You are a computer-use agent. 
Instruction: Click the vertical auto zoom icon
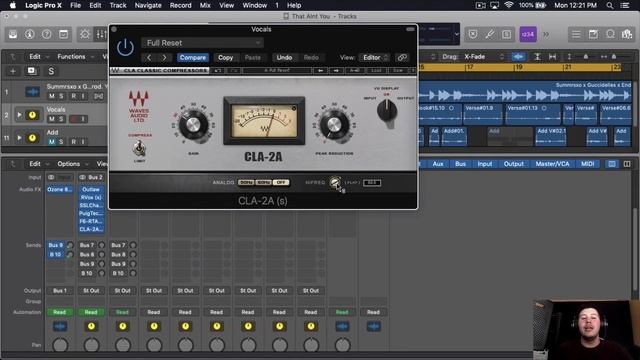(x=537, y=57)
